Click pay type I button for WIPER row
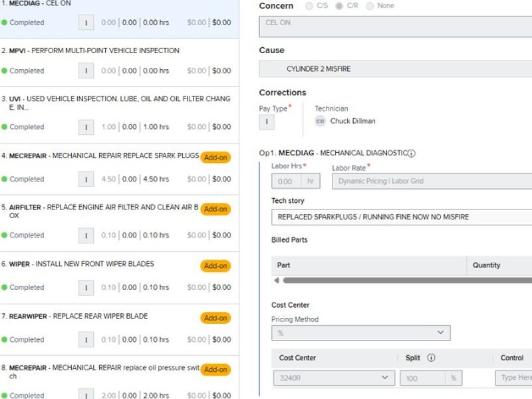The height and width of the screenshot is (399, 532). 86,288
